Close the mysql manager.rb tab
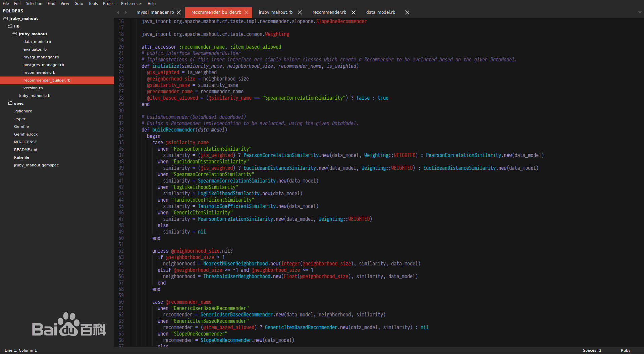Screen dimensions: 644x354 179,12
